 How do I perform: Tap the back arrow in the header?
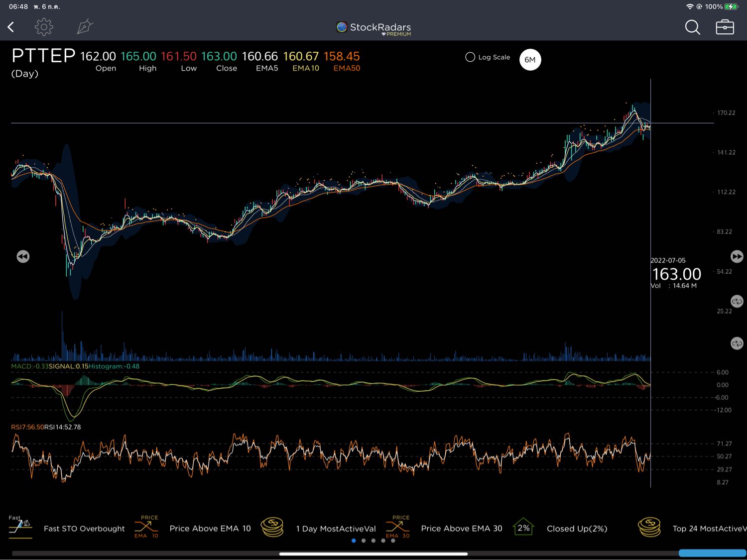11,27
